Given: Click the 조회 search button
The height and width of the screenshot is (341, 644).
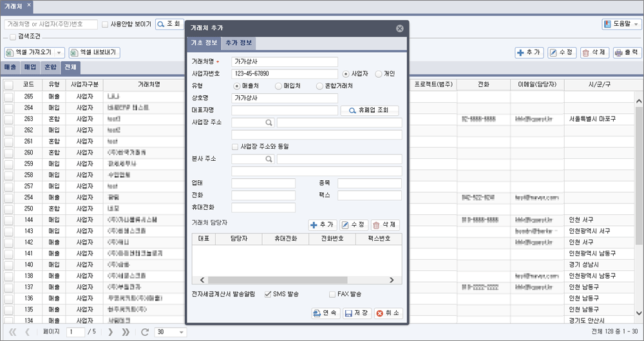Looking at the screenshot, I should (x=169, y=24).
